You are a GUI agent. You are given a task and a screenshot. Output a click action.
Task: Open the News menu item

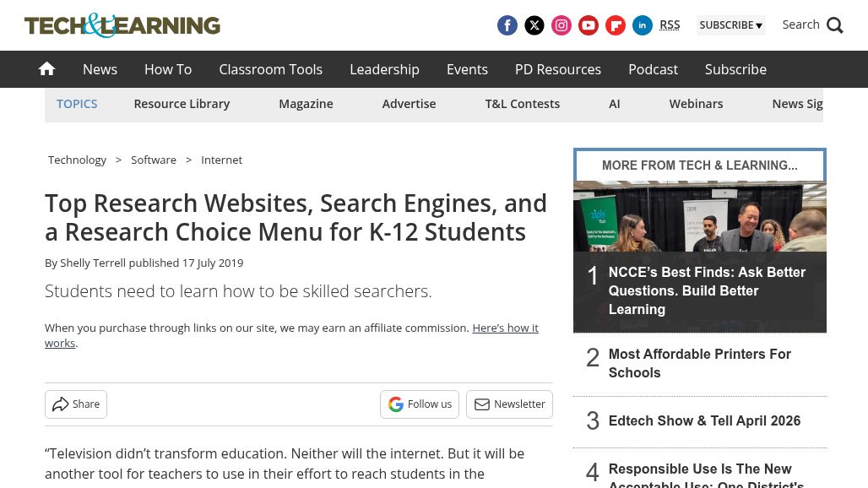[x=100, y=69]
